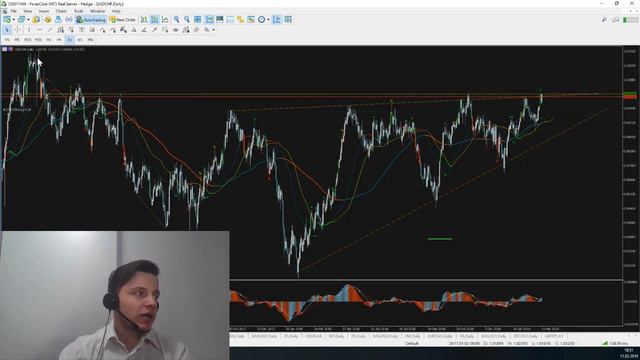640x360 pixels.
Task: Select the H4 timeframe
Action: click(59, 40)
